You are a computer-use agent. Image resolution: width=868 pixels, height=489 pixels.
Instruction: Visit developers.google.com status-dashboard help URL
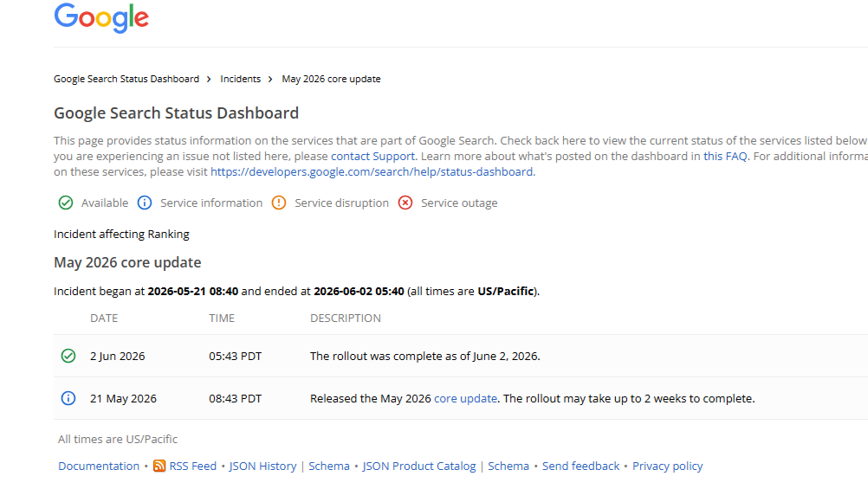[372, 171]
